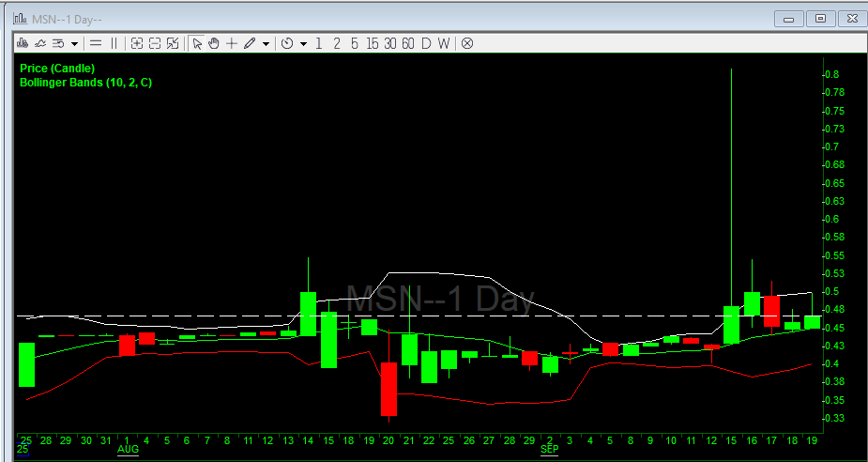Click the zoom in icon
Screen dimensions: 868x462
(x=137, y=43)
